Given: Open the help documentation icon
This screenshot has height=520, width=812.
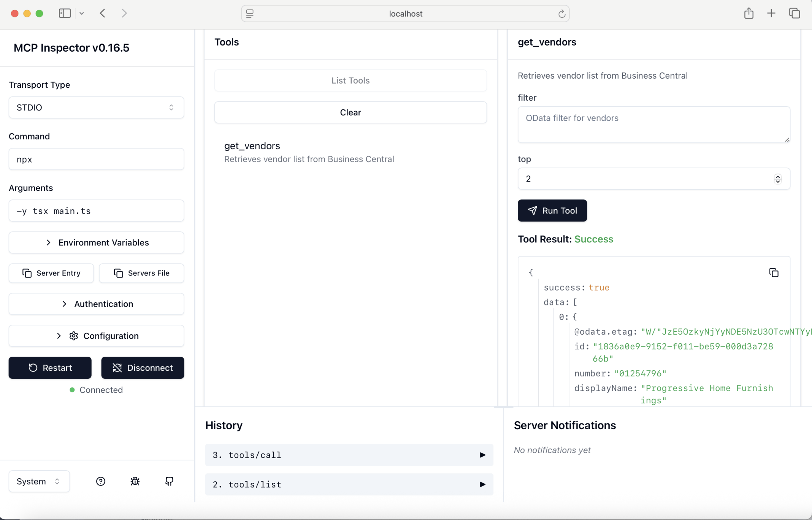Looking at the screenshot, I should [100, 481].
